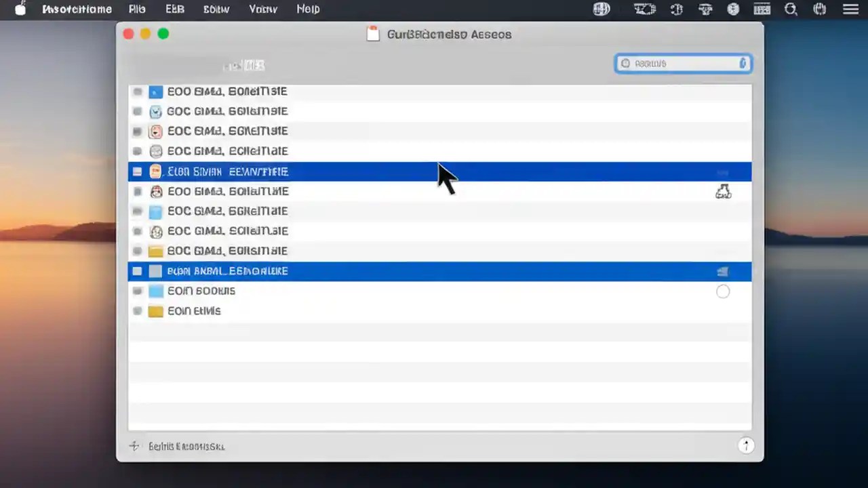Expand the circular arrow control at bottom right
868x488 pixels.
tap(746, 445)
